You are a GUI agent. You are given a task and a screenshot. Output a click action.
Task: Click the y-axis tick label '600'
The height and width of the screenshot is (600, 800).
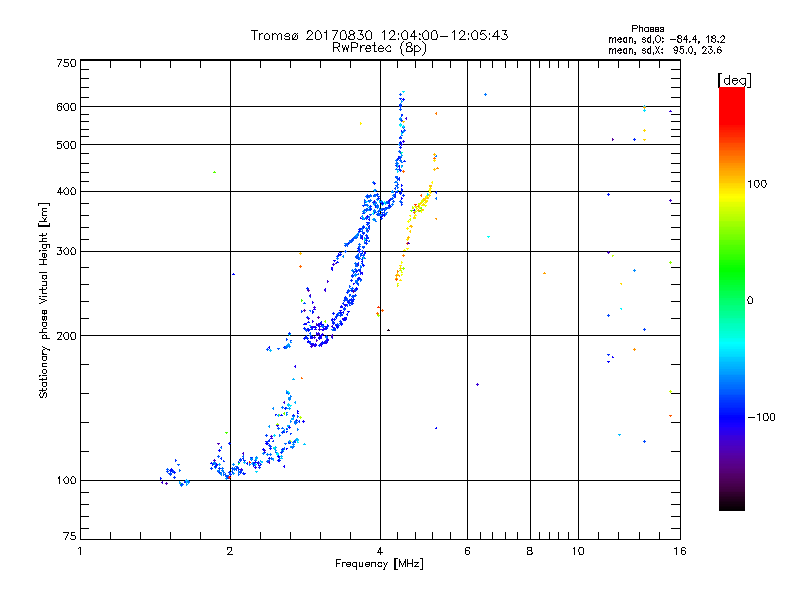tap(66, 107)
